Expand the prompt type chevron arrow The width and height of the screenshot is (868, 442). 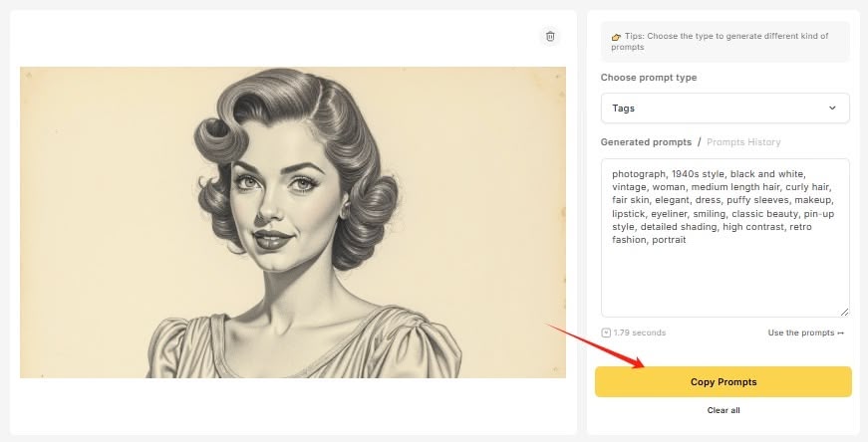pos(832,108)
